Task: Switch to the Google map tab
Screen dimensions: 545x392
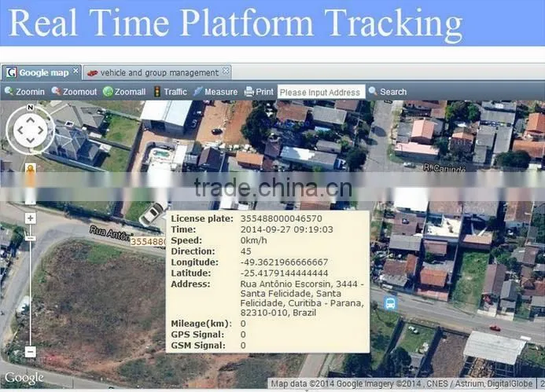Action: pyautogui.click(x=42, y=72)
